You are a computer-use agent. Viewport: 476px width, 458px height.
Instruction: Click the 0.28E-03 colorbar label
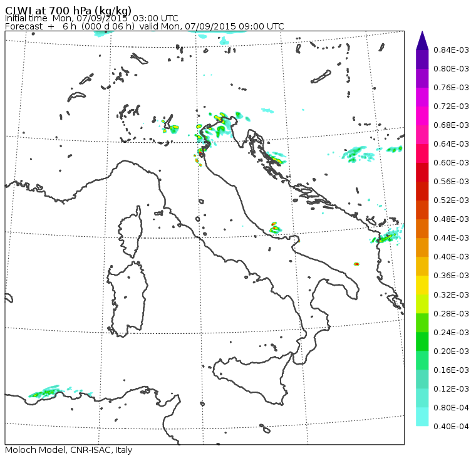(451, 314)
